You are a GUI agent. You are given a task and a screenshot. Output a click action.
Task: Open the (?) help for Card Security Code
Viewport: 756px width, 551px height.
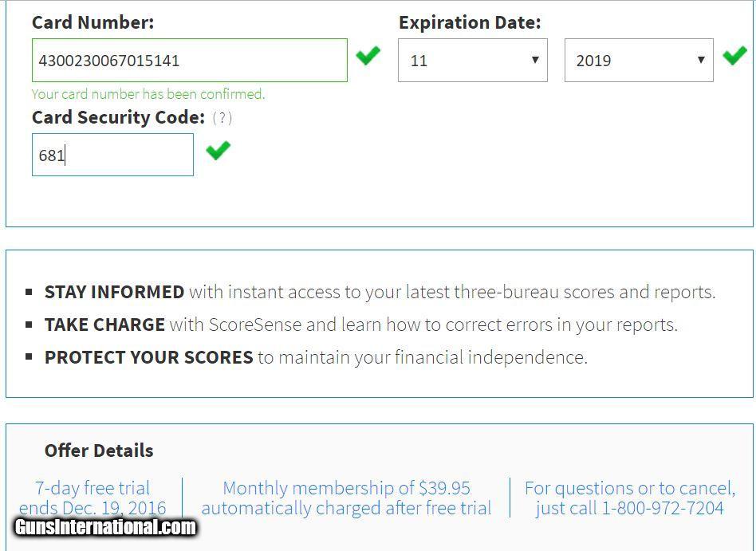(222, 118)
